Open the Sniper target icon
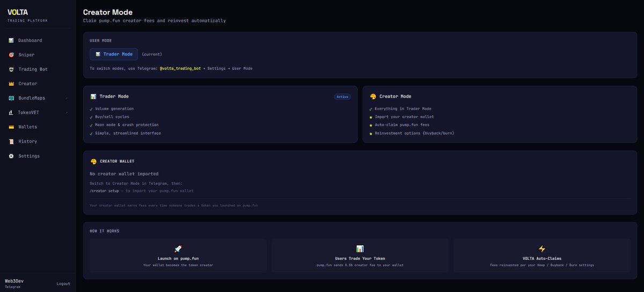The width and height of the screenshot is (644, 292). [11, 55]
